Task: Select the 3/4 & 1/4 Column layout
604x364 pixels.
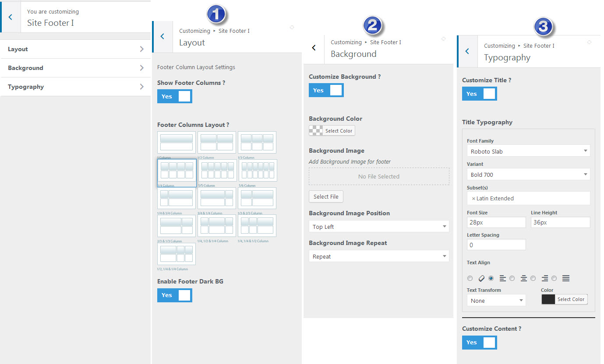Action: pyautogui.click(x=217, y=198)
